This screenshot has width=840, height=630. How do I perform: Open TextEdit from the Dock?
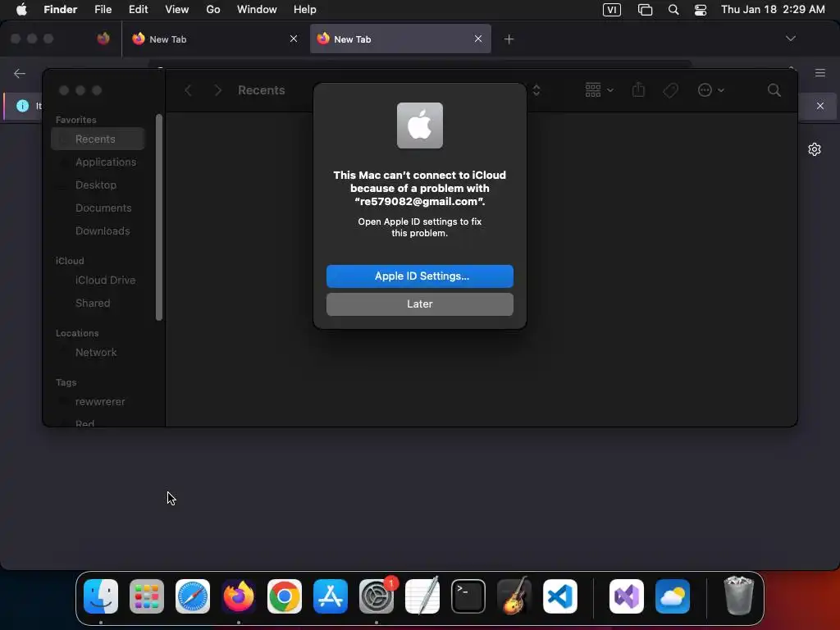[422, 596]
